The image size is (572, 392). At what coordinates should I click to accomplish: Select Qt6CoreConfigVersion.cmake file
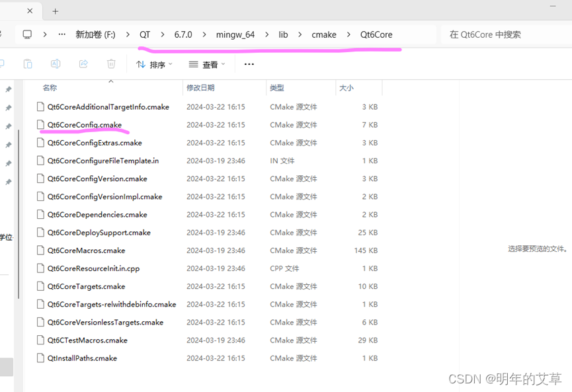(x=97, y=178)
